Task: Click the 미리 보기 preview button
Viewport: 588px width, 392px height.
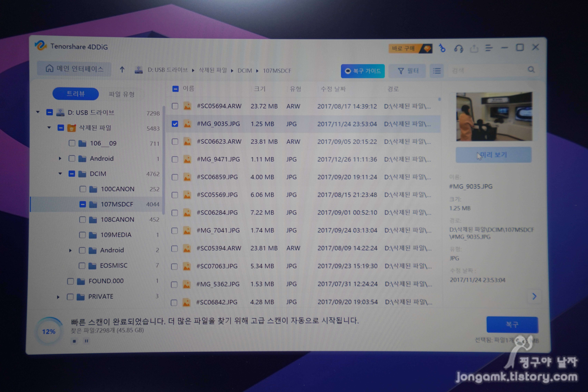Action: coord(494,155)
